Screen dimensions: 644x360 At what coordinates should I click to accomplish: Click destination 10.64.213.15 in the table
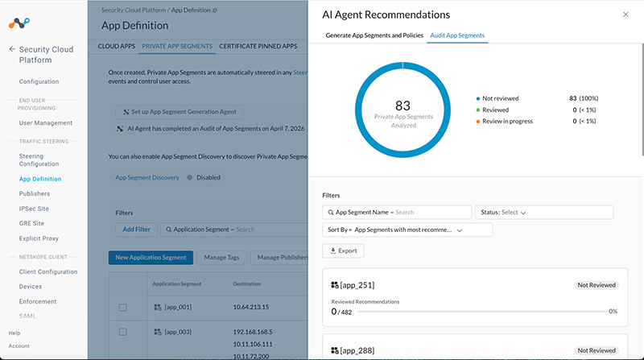tap(251, 307)
